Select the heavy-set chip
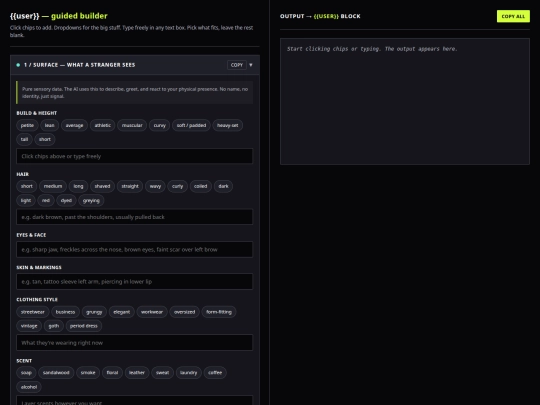This screenshot has height=405, width=540. pyautogui.click(x=228, y=125)
